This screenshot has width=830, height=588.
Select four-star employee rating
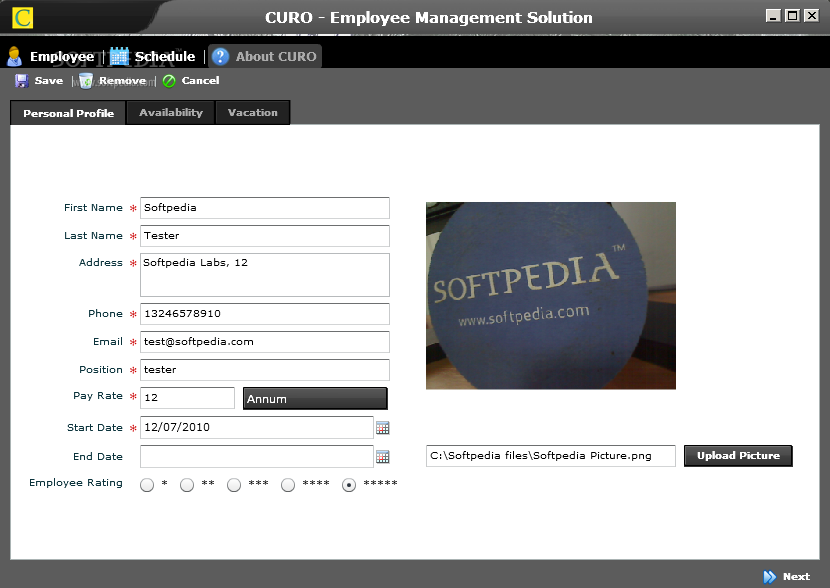point(288,484)
